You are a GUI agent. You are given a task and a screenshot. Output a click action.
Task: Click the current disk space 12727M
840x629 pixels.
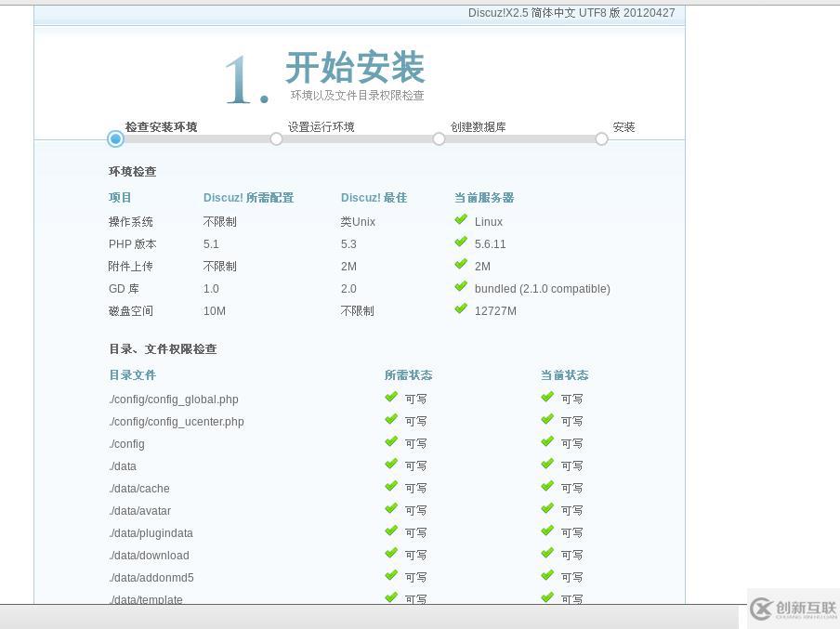495,311
